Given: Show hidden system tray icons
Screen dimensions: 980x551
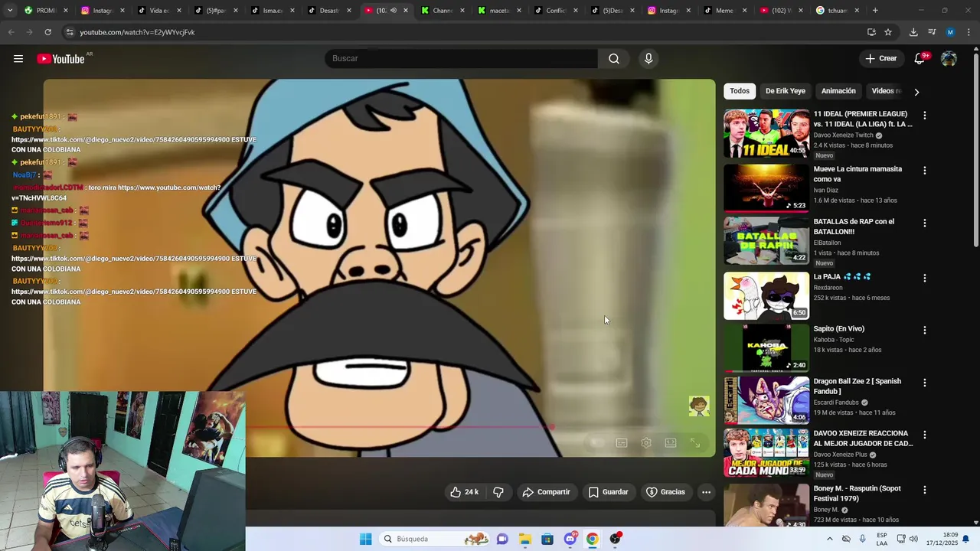Looking at the screenshot, I should pos(830,539).
